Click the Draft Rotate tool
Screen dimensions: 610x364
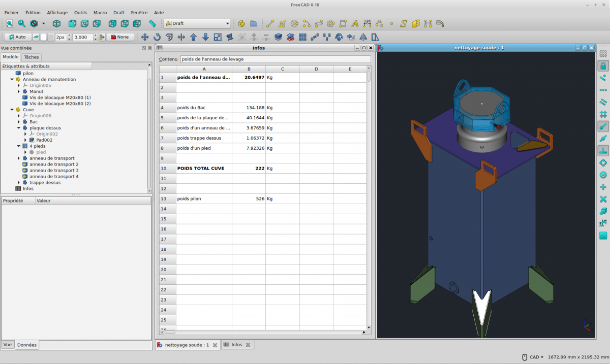[x=157, y=37]
